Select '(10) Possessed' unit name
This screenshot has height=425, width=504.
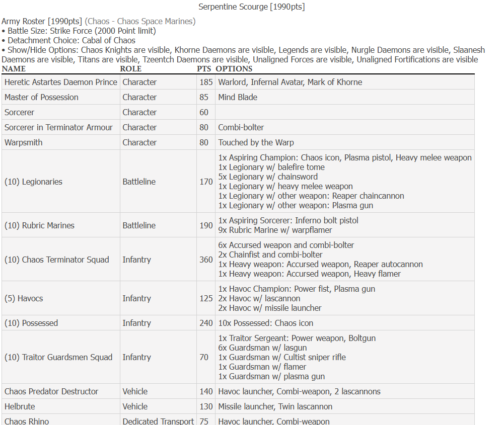31,323
